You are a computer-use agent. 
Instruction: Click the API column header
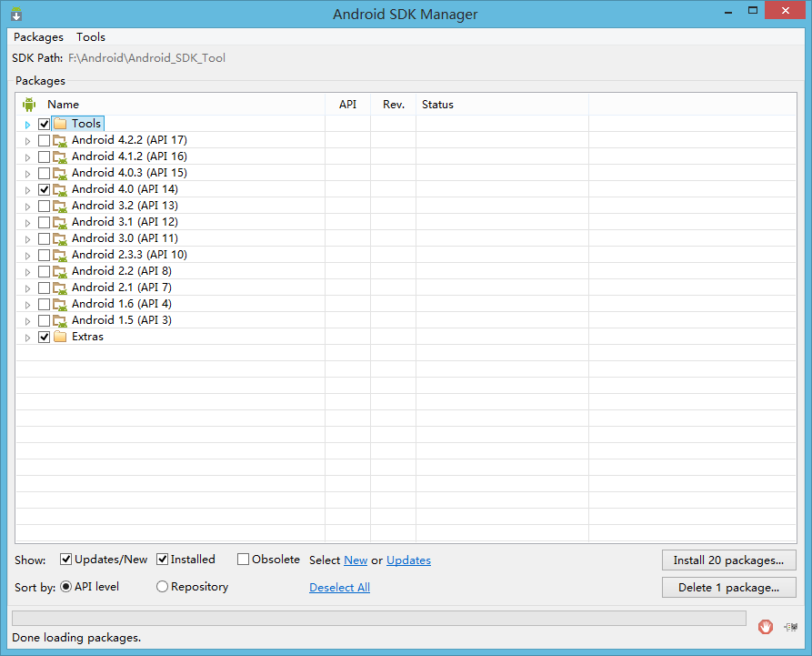pyautogui.click(x=347, y=105)
